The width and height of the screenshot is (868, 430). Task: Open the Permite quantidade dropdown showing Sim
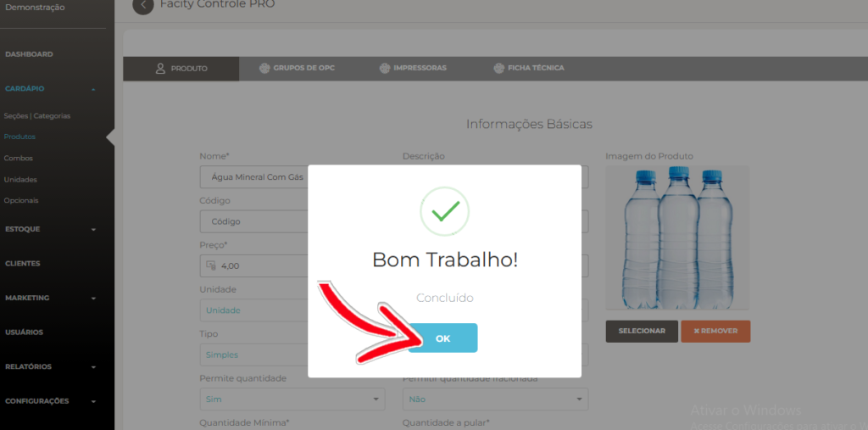coord(292,399)
